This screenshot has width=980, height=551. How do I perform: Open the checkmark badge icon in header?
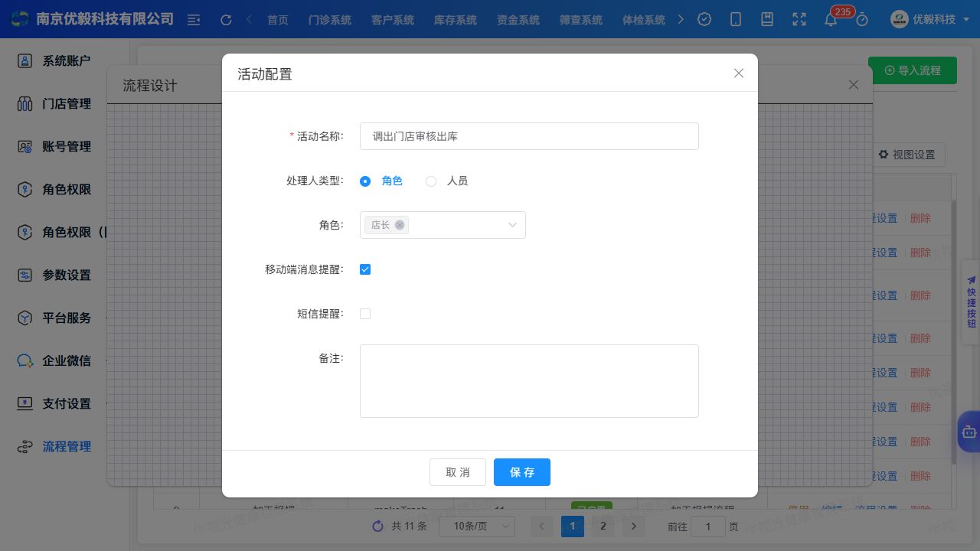tap(704, 20)
